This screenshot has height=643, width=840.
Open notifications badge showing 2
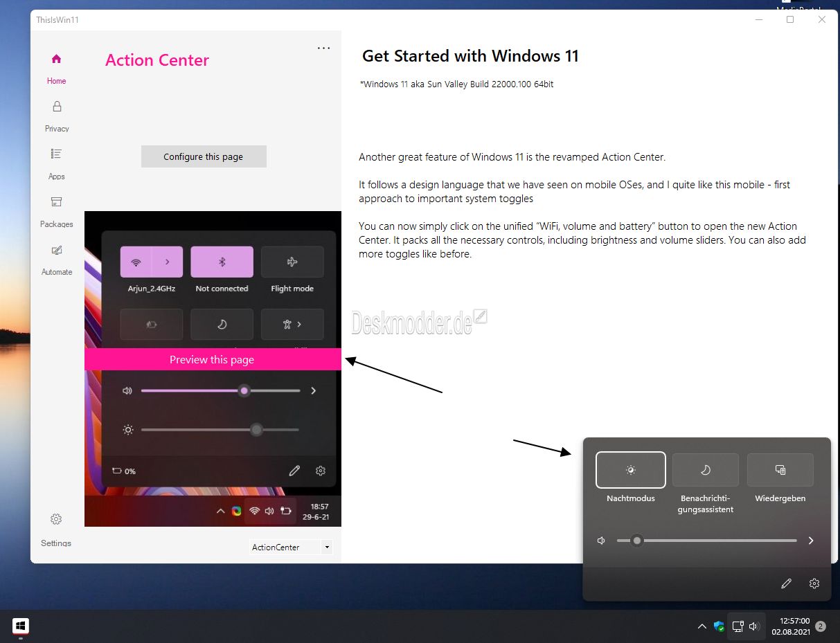[x=821, y=626]
